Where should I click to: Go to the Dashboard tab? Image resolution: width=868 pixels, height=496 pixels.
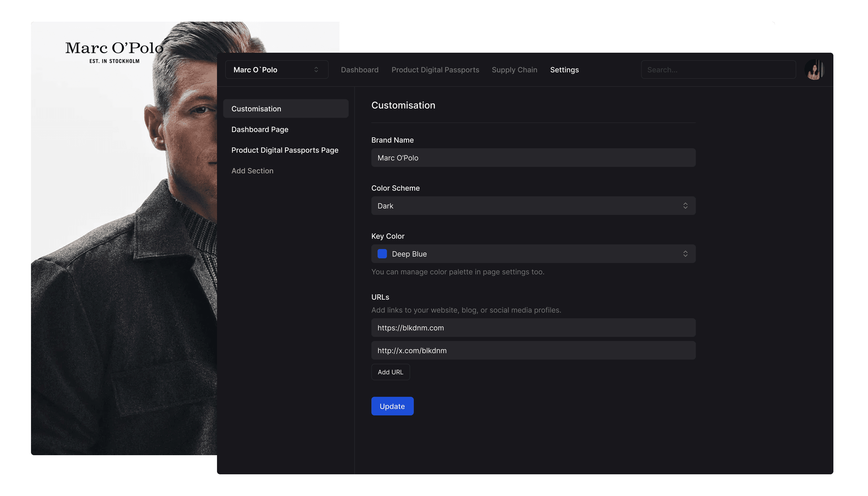(x=359, y=70)
